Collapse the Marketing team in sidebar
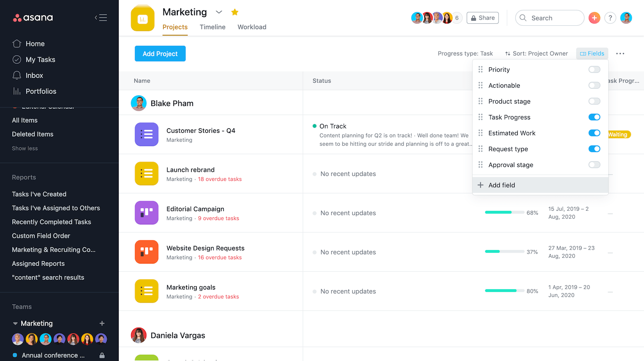This screenshot has width=644, height=361. pyautogui.click(x=15, y=323)
